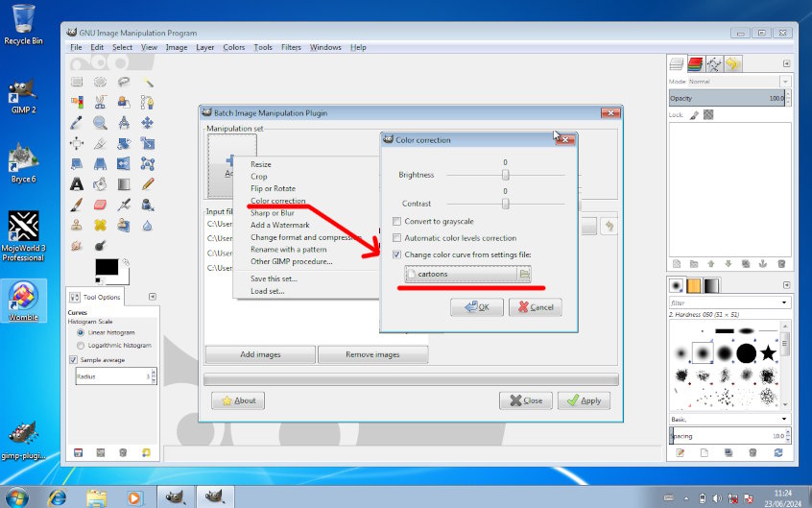Select the Smudge finger tool

click(x=77, y=245)
